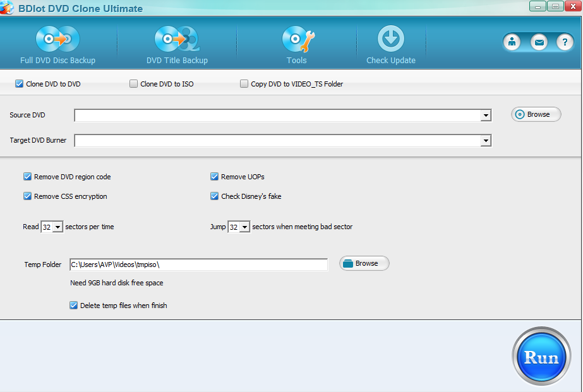Uncheck Remove UOPs option
The height and width of the screenshot is (392, 583).
[214, 177]
